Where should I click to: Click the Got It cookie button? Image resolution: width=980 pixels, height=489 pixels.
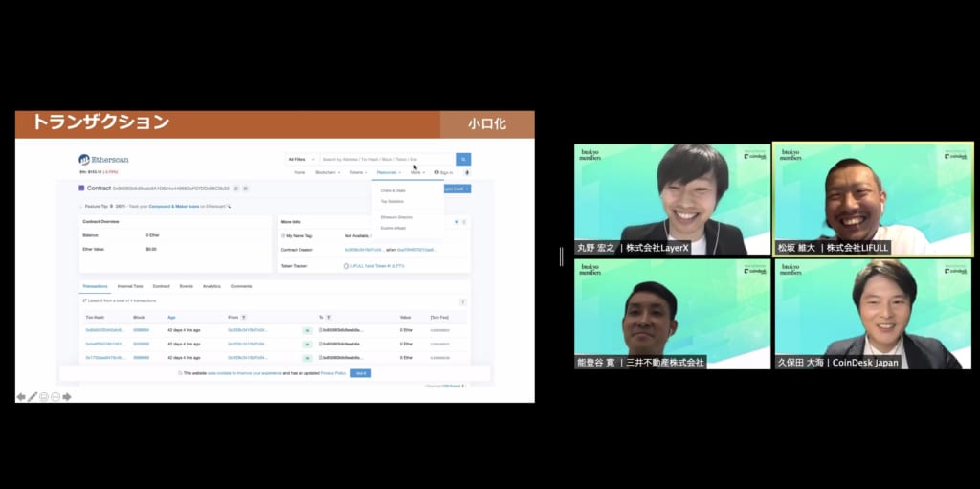[x=361, y=373]
